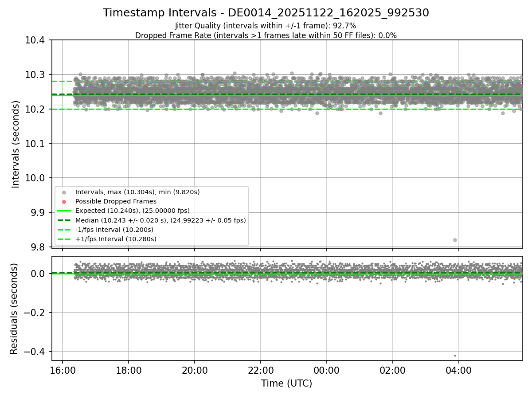Click the residual outlier point near -0.4
The height and width of the screenshot is (399, 532).
point(455,356)
